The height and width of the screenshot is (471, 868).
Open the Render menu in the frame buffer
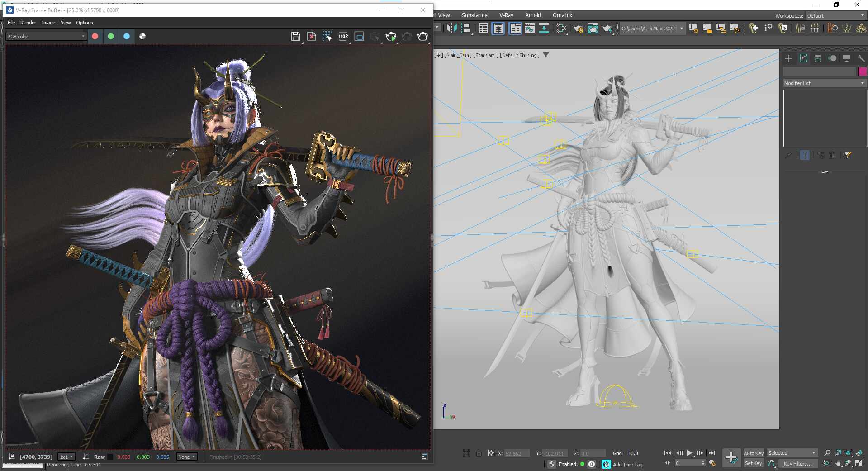pos(28,23)
